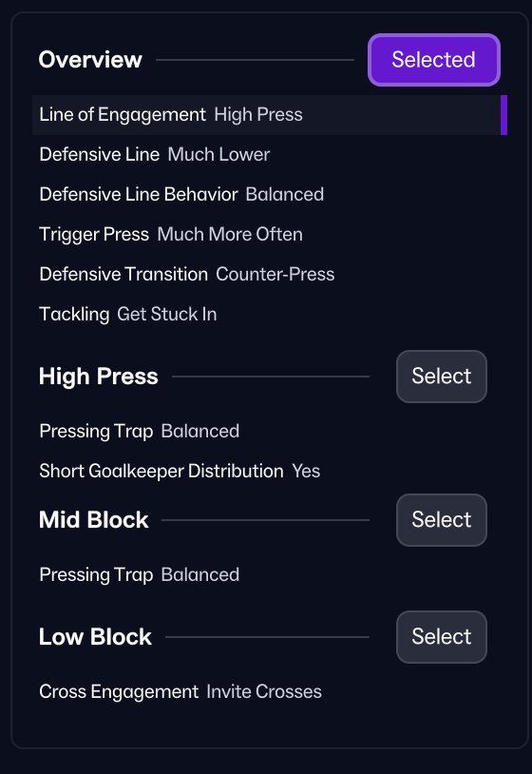Viewport: 532px width, 774px height.
Task: Click the High Press value for Line of Engagement
Action: [x=258, y=114]
